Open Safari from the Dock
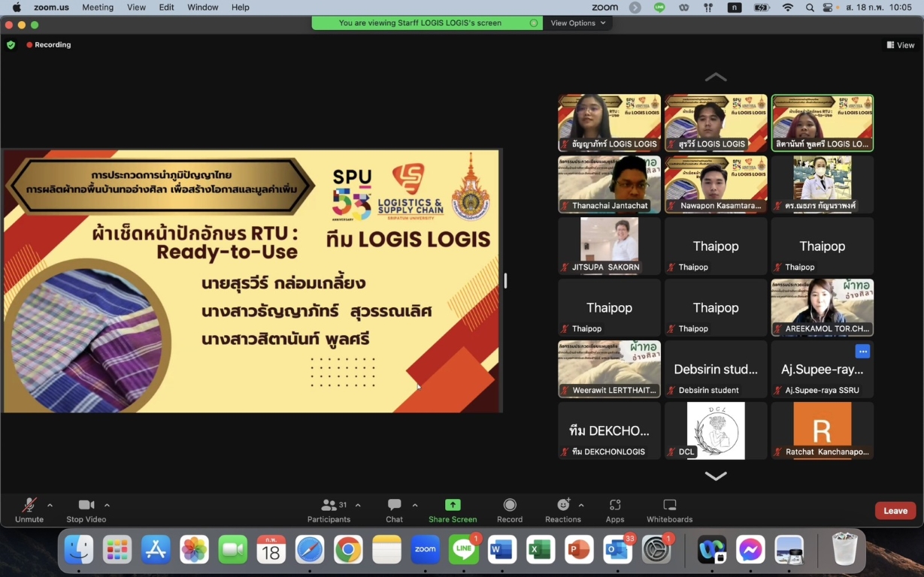This screenshot has height=577, width=924. (310, 551)
